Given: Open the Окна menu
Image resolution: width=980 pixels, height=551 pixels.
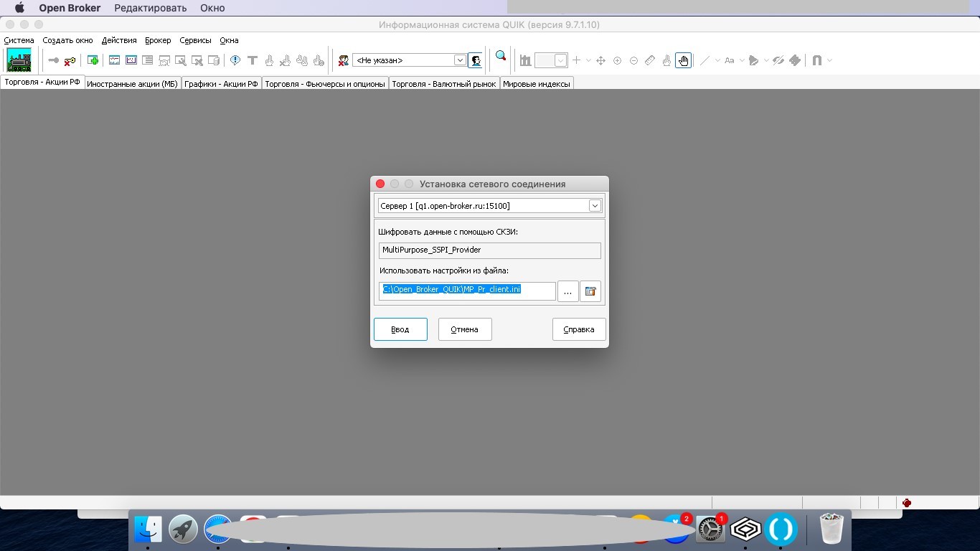Looking at the screenshot, I should [x=229, y=40].
